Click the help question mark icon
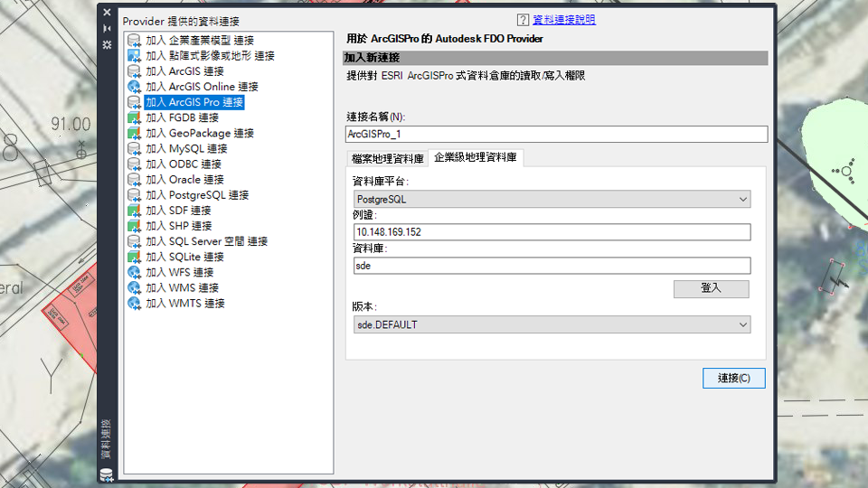 523,20
